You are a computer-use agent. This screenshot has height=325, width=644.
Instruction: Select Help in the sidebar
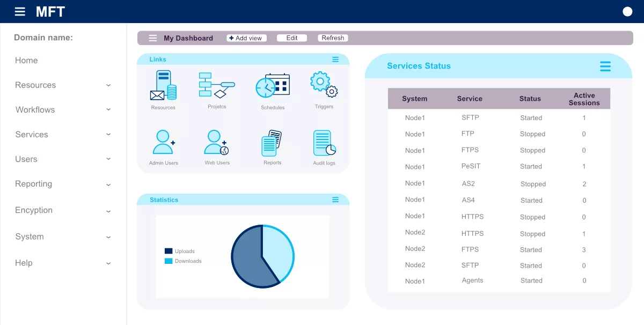(x=23, y=263)
